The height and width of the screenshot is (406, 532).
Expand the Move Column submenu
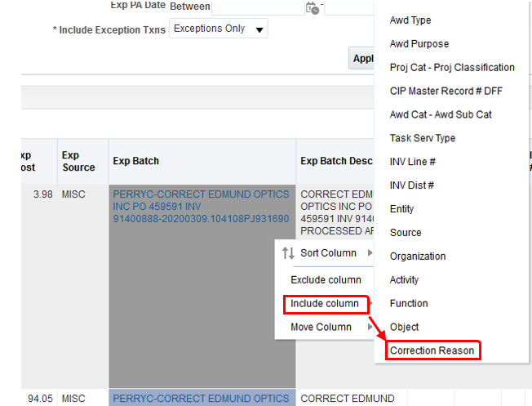[370, 328]
